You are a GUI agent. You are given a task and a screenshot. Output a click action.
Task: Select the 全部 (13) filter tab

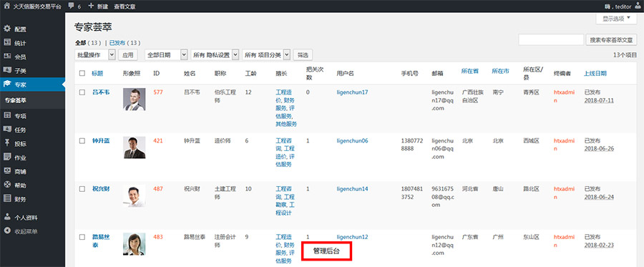coord(88,43)
